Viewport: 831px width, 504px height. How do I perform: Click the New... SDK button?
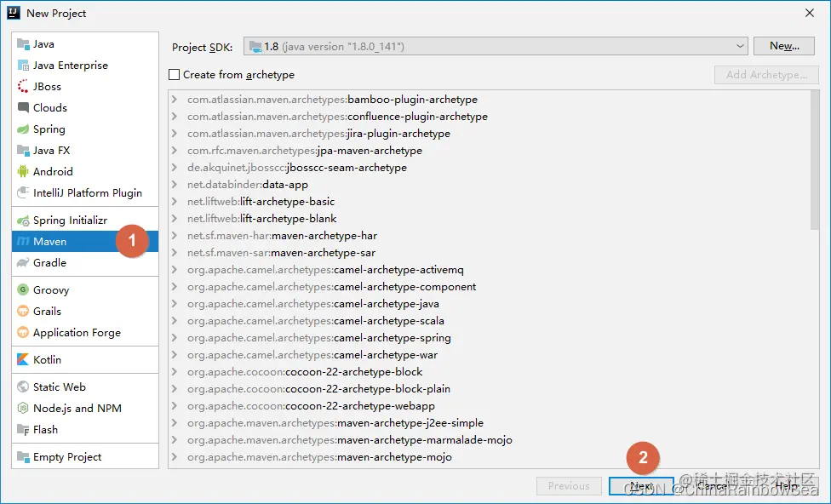click(x=784, y=46)
